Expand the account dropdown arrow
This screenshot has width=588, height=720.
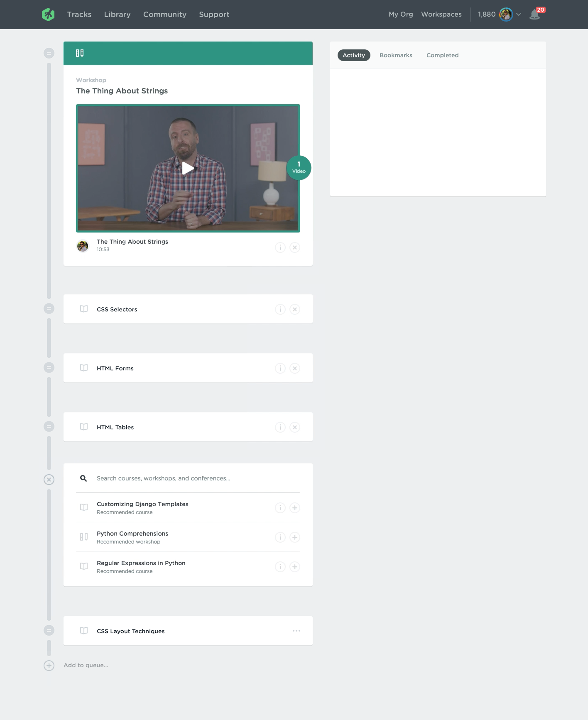(x=519, y=15)
